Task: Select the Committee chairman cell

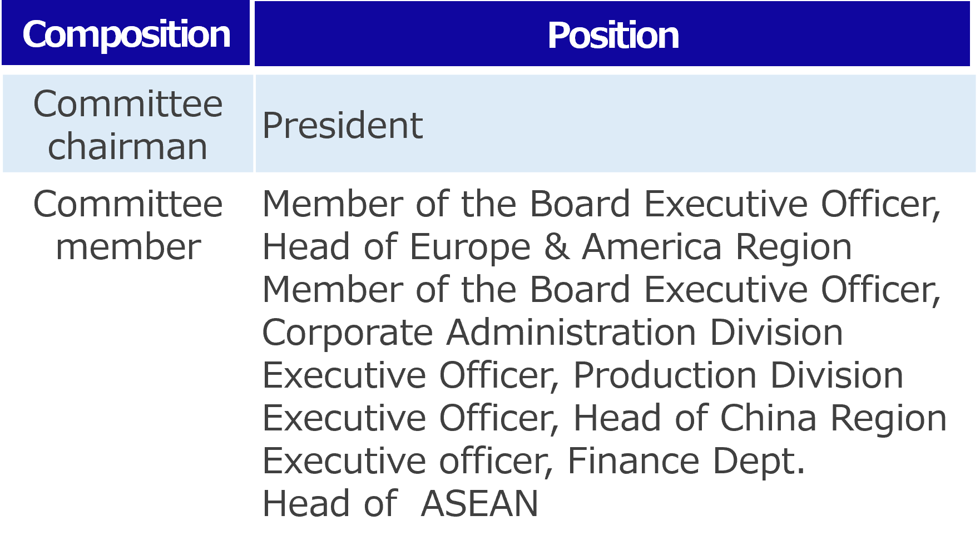Action: pyautogui.click(x=128, y=125)
